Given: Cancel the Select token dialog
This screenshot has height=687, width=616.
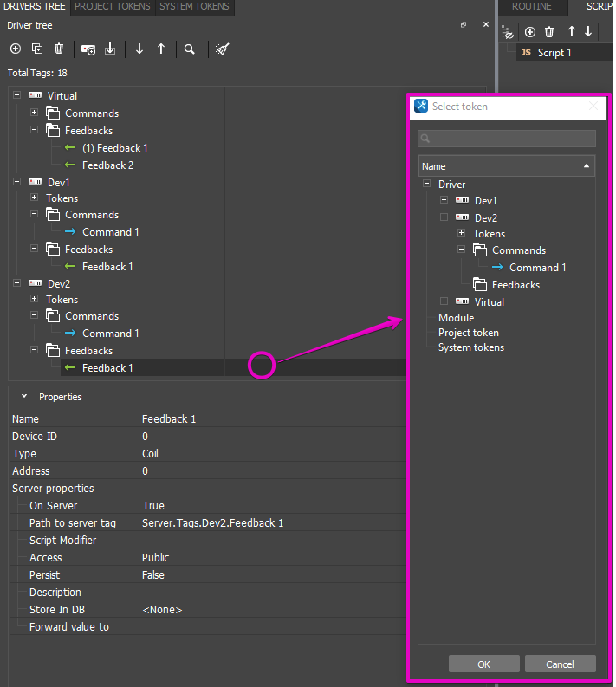Looking at the screenshot, I should point(560,664).
